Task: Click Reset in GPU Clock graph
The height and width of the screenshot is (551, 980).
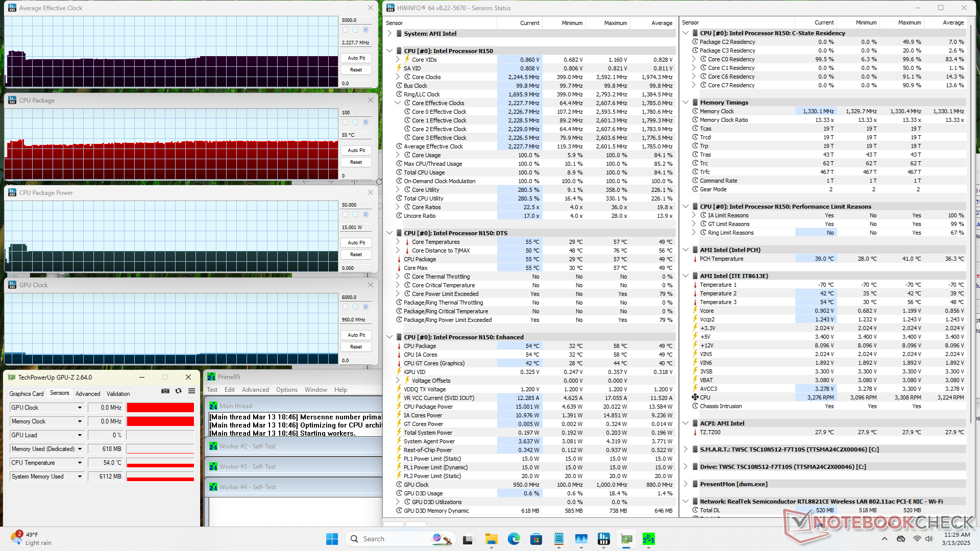Action: (x=356, y=347)
